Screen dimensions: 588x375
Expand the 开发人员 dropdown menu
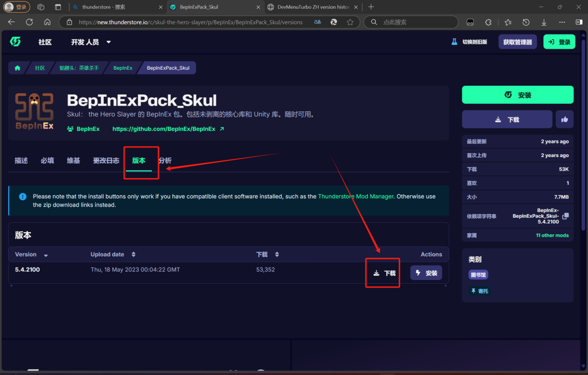pos(91,42)
